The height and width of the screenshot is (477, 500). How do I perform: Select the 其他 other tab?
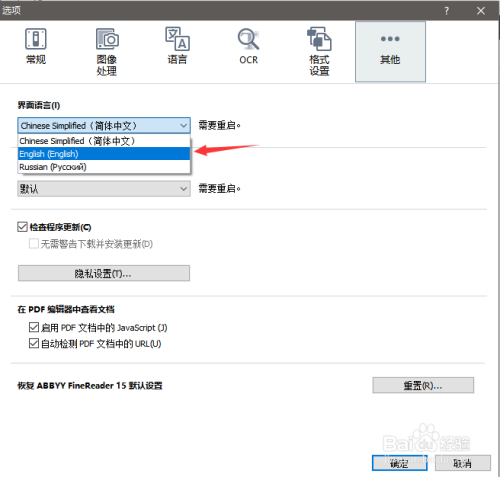pos(390,52)
